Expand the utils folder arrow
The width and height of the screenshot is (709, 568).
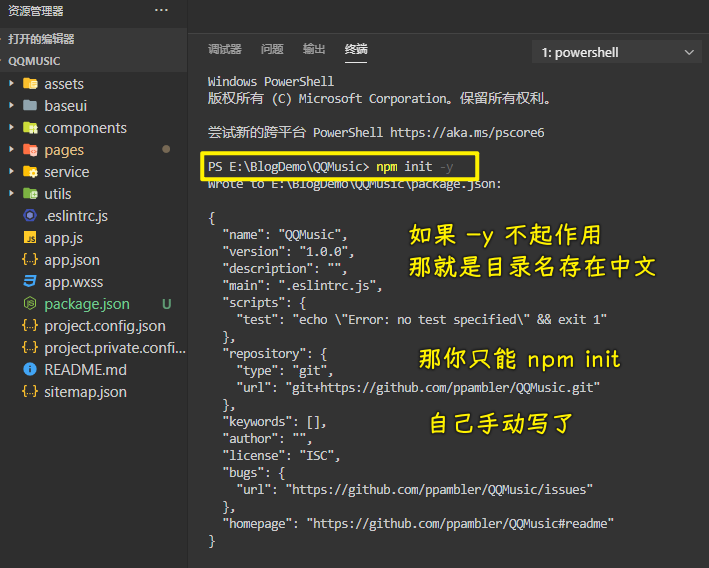pos(11,194)
